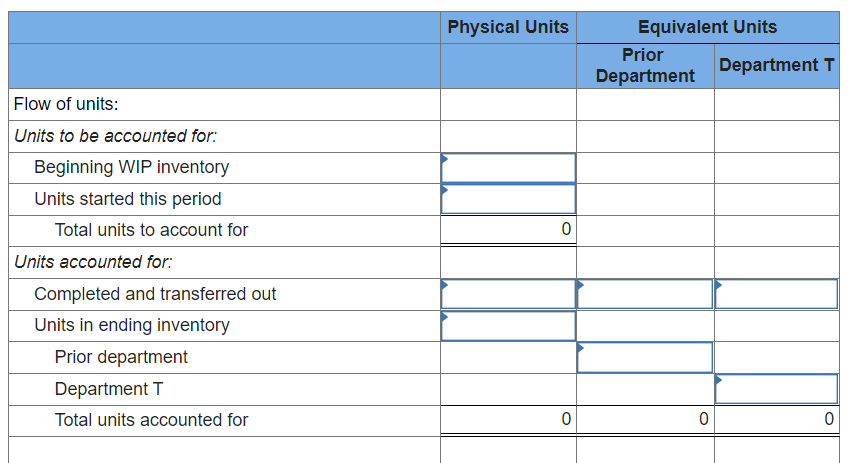Select Completed and transferred out Prior Department field

point(645,294)
